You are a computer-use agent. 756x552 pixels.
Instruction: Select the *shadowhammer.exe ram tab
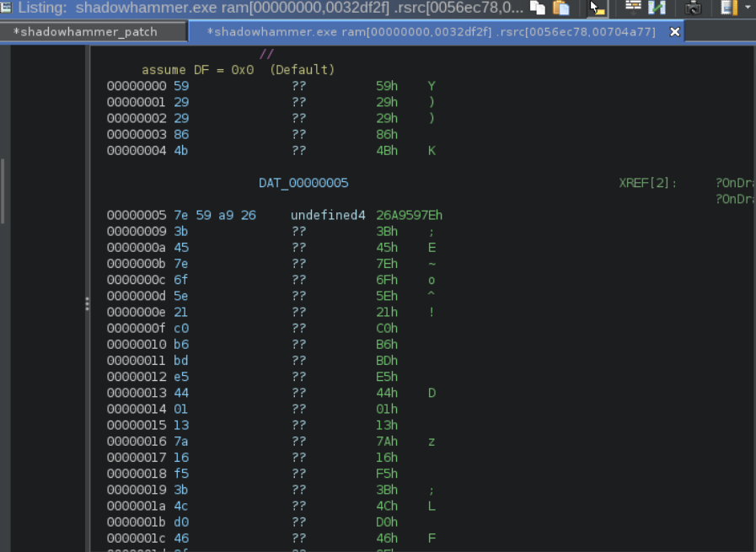pyautogui.click(x=431, y=32)
